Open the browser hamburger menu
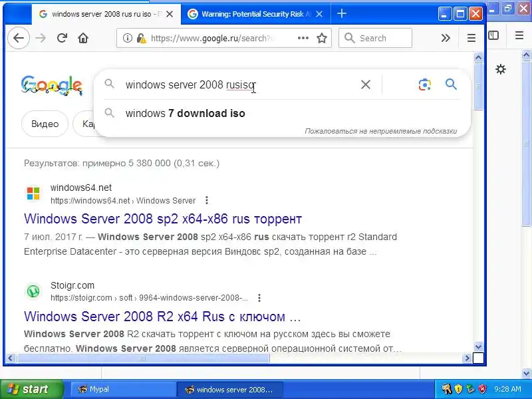The width and height of the screenshot is (532, 399). click(x=471, y=38)
